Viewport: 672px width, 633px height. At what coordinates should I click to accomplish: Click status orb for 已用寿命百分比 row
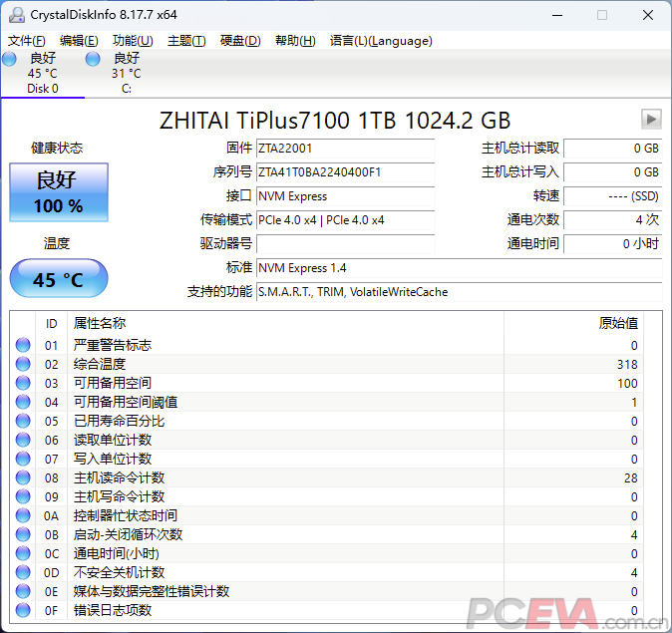click(23, 421)
